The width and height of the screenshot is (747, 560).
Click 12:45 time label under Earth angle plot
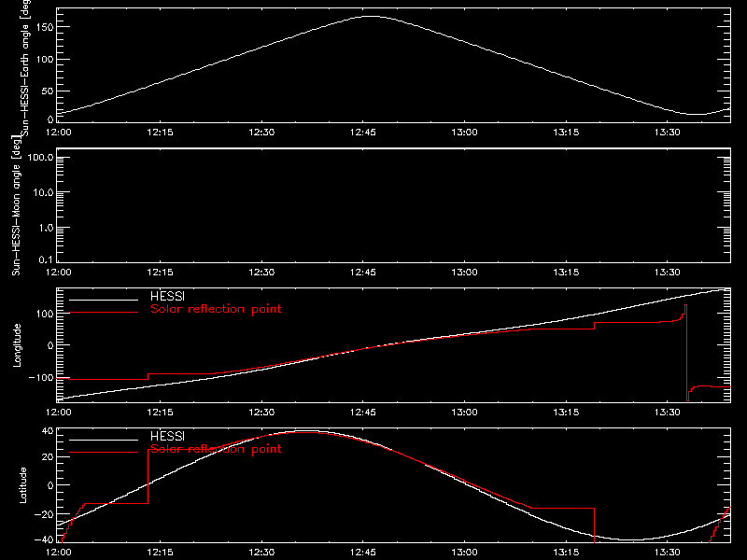tap(363, 133)
